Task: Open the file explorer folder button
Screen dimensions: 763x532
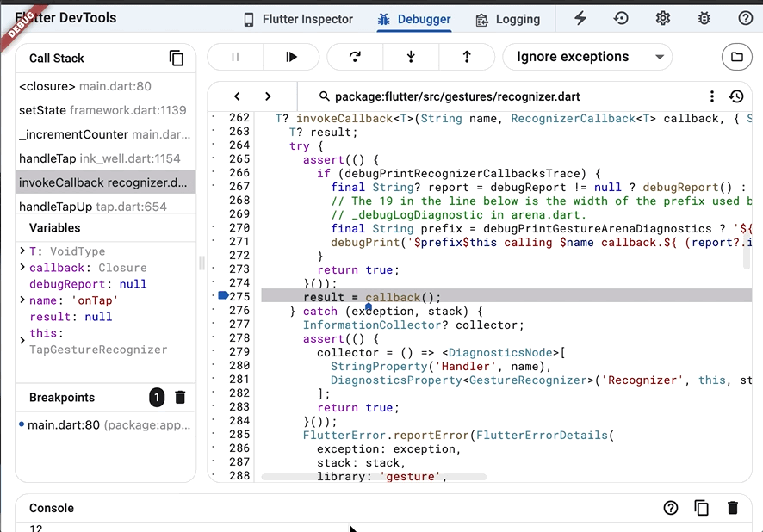Action: [x=736, y=57]
